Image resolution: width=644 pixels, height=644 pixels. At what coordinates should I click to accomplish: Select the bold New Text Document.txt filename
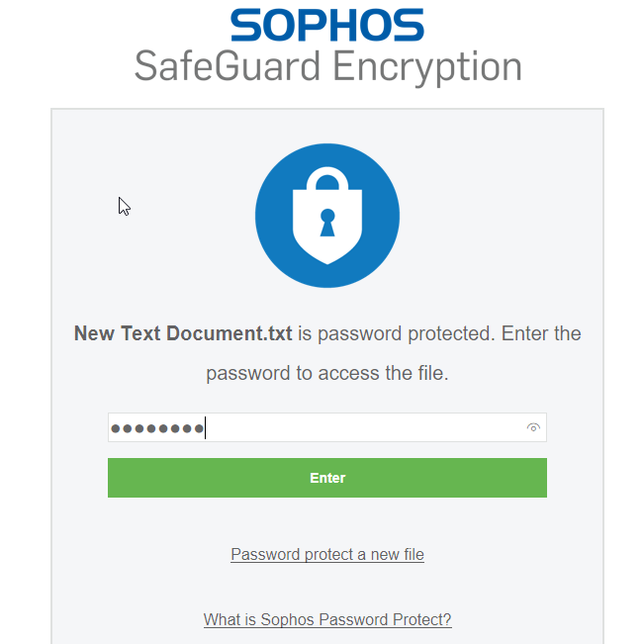click(183, 333)
